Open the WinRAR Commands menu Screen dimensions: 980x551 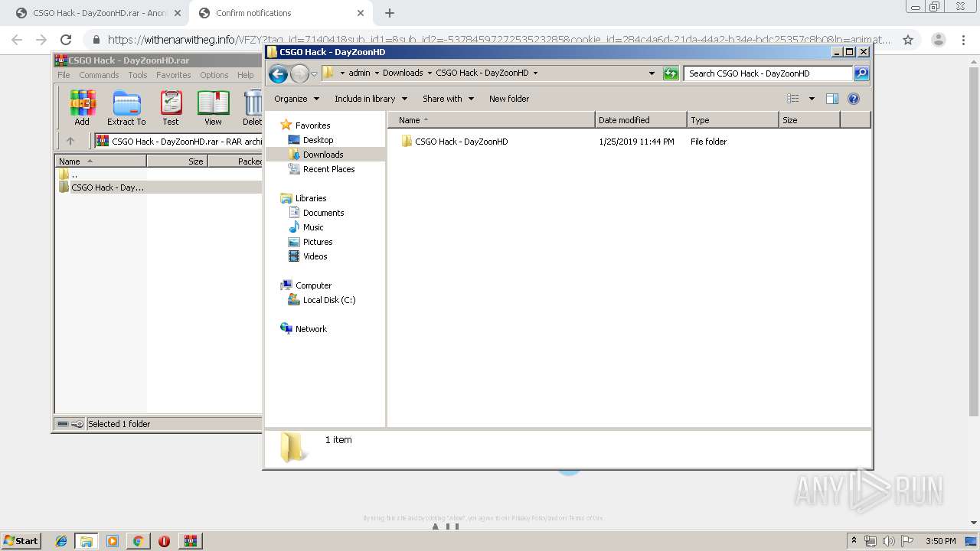click(99, 75)
